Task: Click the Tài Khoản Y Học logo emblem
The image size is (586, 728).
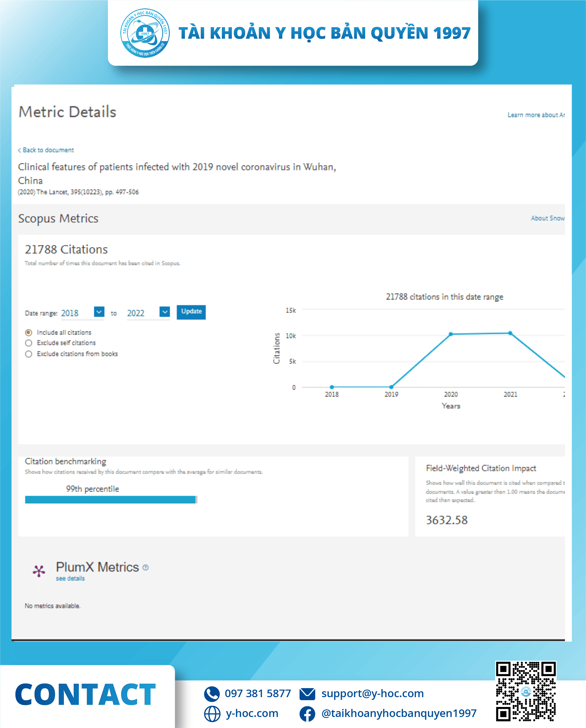Action: (145, 33)
